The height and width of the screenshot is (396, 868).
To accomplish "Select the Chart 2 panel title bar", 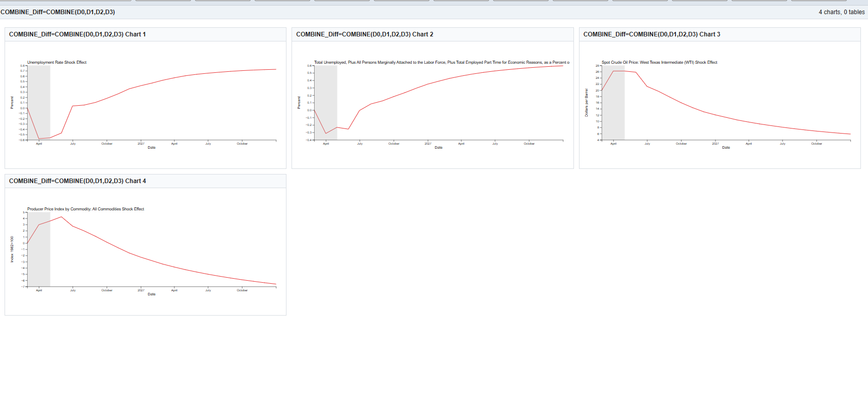I will click(x=432, y=34).
